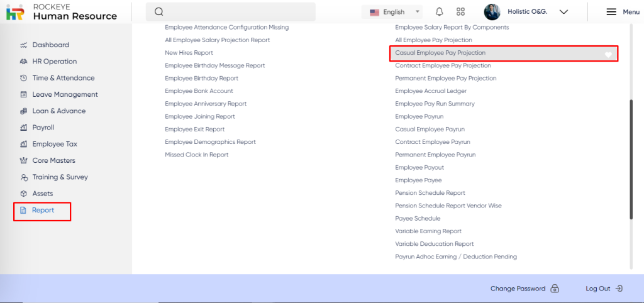Open the Payroll menu item
Viewport: 644px width, 303px height.
click(43, 127)
